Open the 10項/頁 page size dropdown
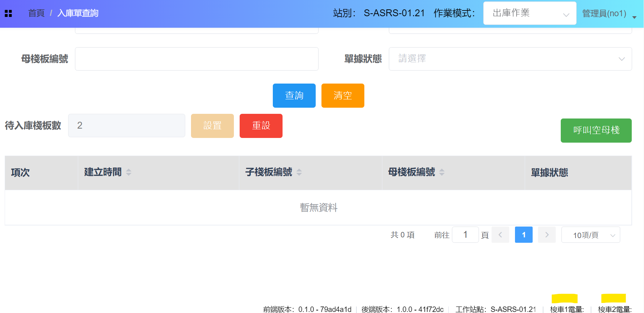Image resolution: width=644 pixels, height=313 pixels. [590, 235]
